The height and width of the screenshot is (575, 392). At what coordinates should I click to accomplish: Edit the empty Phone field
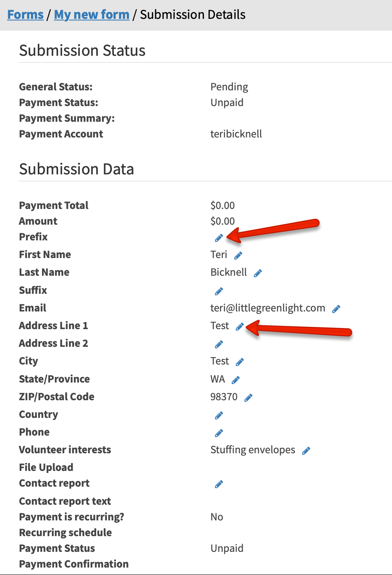(219, 432)
